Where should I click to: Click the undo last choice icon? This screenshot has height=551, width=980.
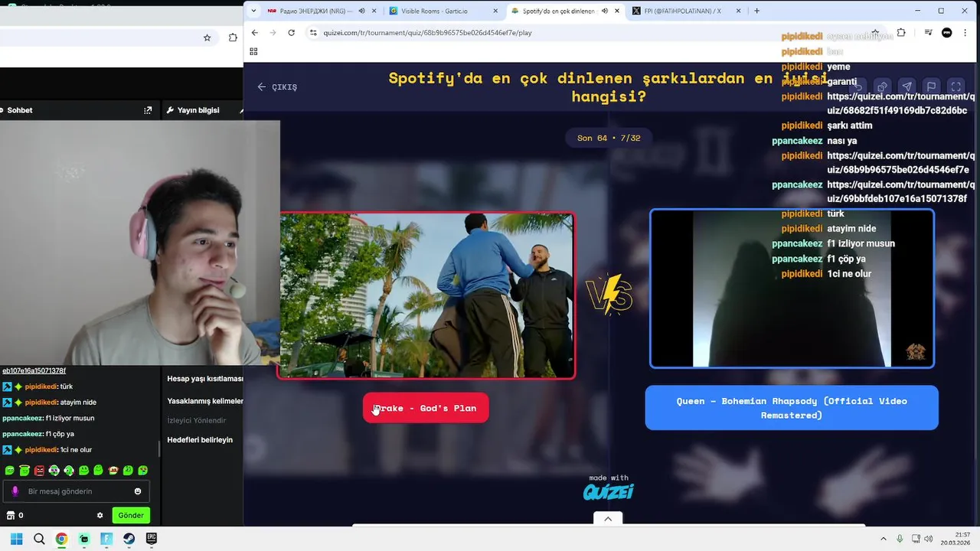[857, 86]
